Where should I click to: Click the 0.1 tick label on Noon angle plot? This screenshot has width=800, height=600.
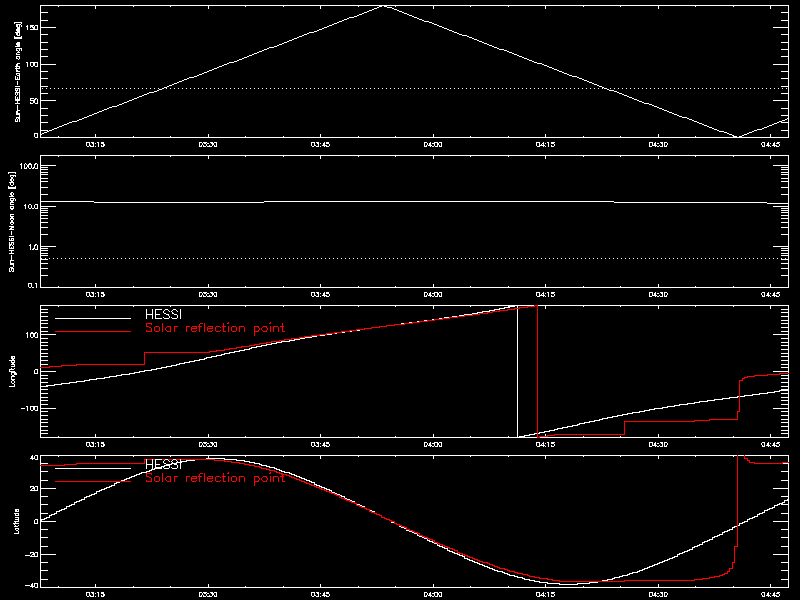[x=33, y=286]
